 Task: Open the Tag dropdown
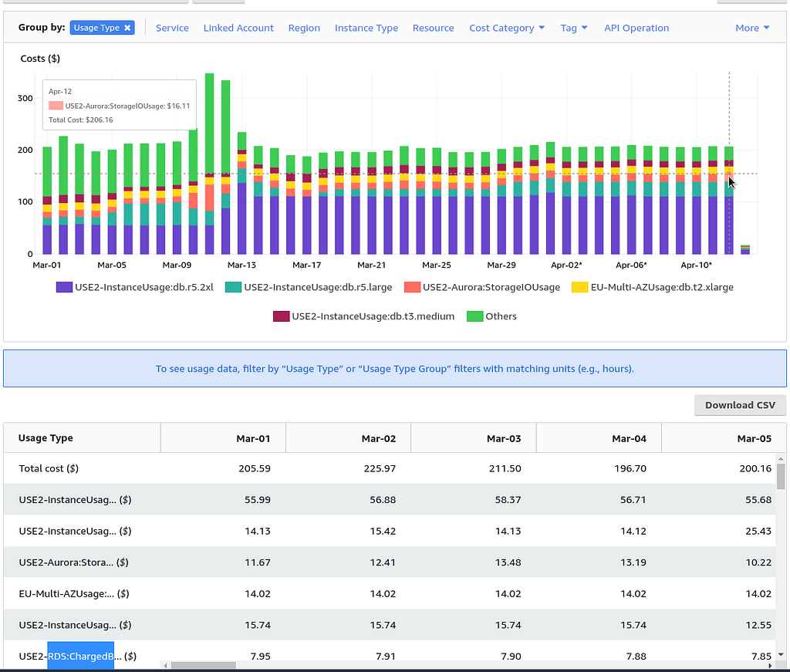574,28
